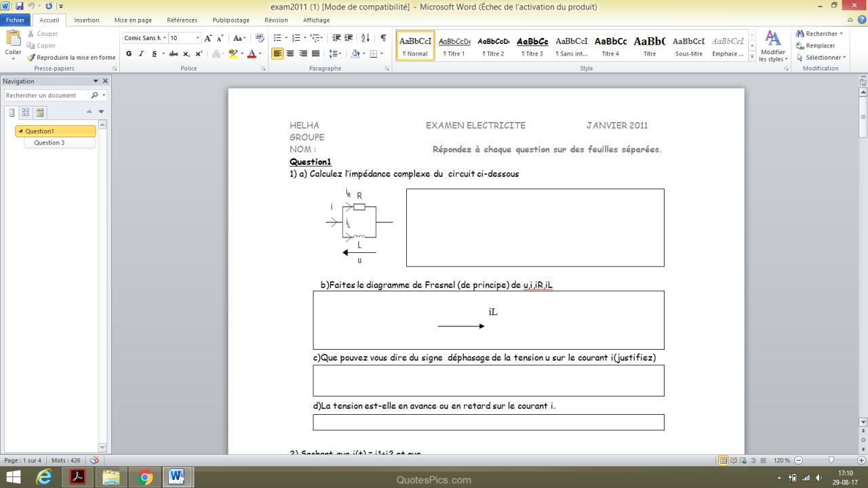The height and width of the screenshot is (488, 868).
Task: Clear all formatting with the eraser icon
Action: [x=260, y=38]
